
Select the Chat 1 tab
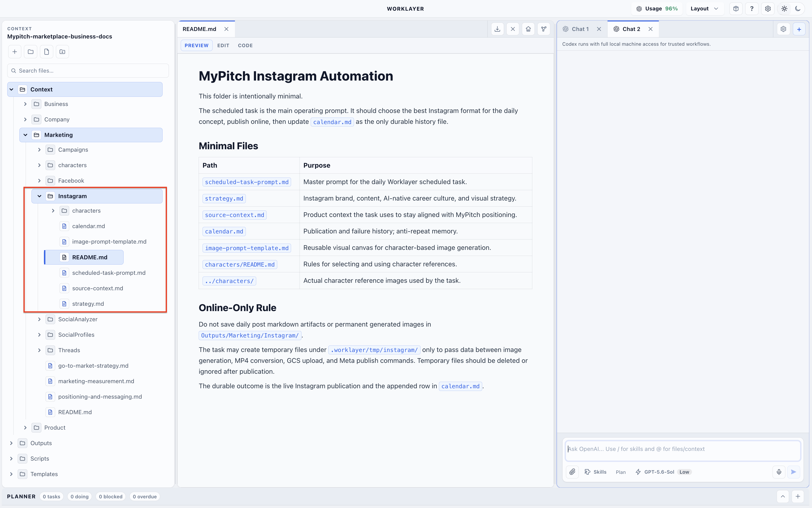pos(580,29)
